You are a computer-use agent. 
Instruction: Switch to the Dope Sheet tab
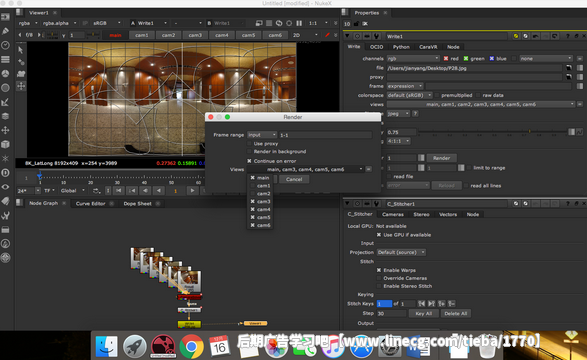(137, 204)
